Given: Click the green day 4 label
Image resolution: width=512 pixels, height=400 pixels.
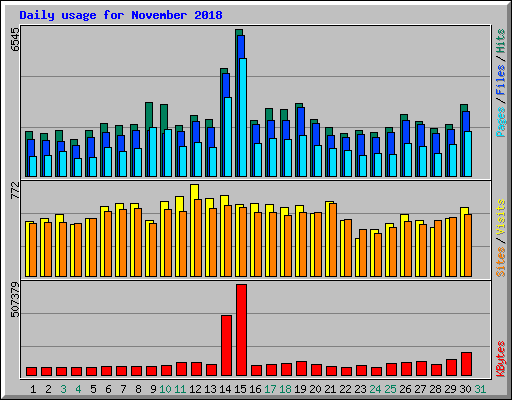Looking at the screenshot, I should pyautogui.click(x=78, y=389).
